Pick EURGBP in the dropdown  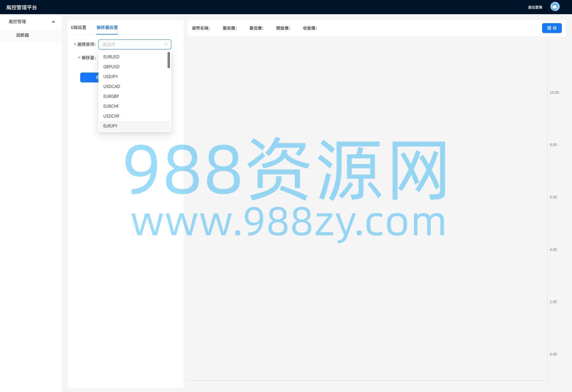pyautogui.click(x=111, y=96)
